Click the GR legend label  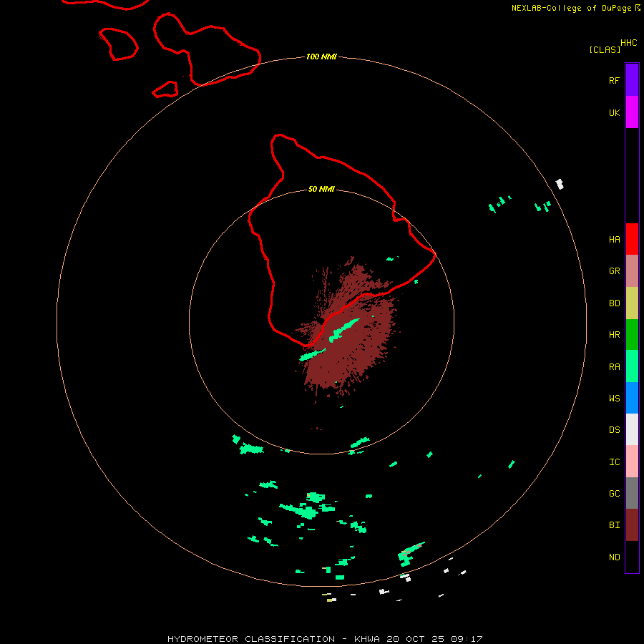(614, 271)
